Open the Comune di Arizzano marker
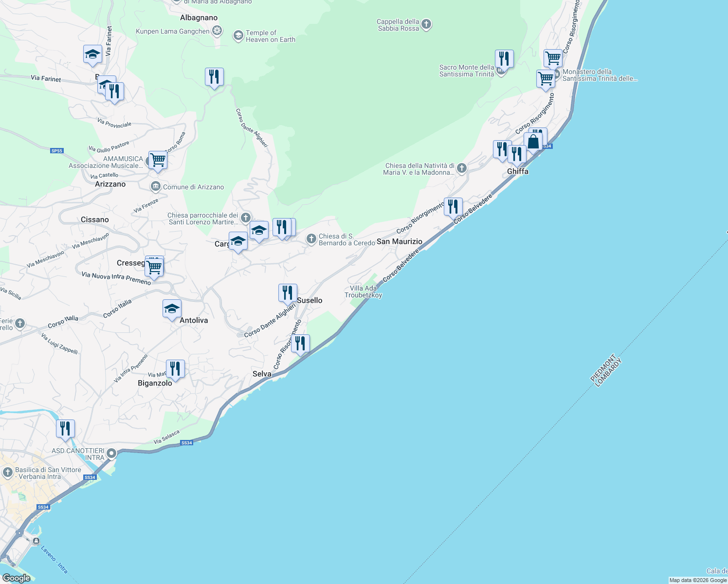The image size is (728, 584). [x=155, y=186]
